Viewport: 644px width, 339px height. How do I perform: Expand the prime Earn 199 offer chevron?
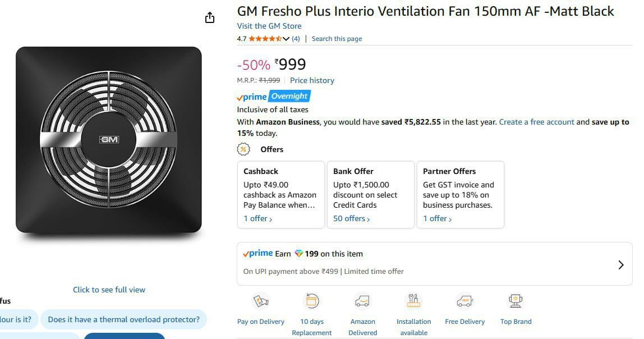[x=620, y=265]
